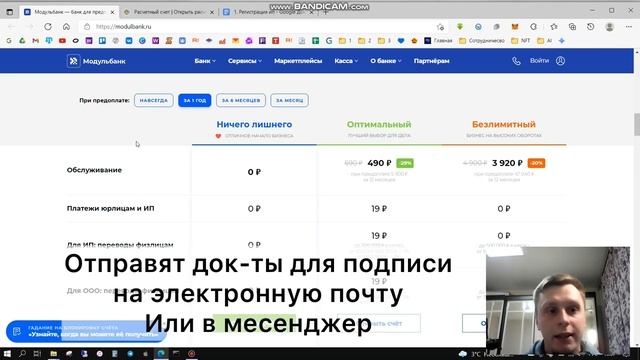Viewport: 640px width, 360px height.
Task: Open a new browser tab
Action: click(326, 12)
